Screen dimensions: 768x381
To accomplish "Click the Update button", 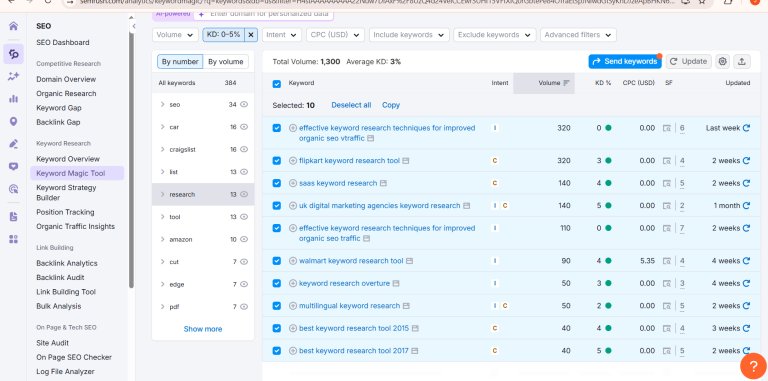I will tap(689, 61).
